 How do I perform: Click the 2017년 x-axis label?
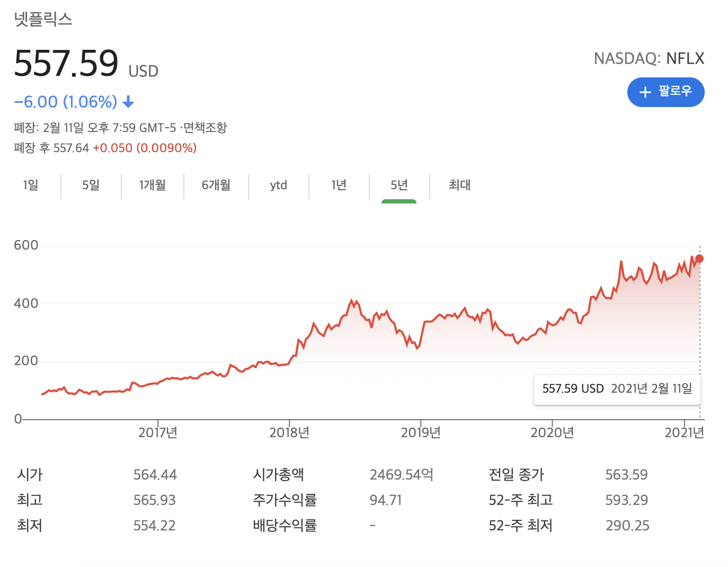(x=158, y=433)
